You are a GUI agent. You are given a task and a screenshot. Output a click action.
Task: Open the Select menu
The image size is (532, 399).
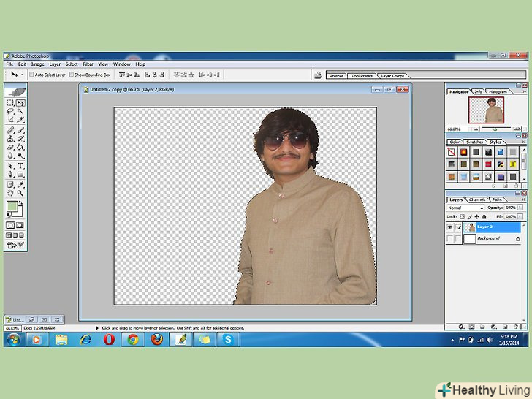[72, 64]
